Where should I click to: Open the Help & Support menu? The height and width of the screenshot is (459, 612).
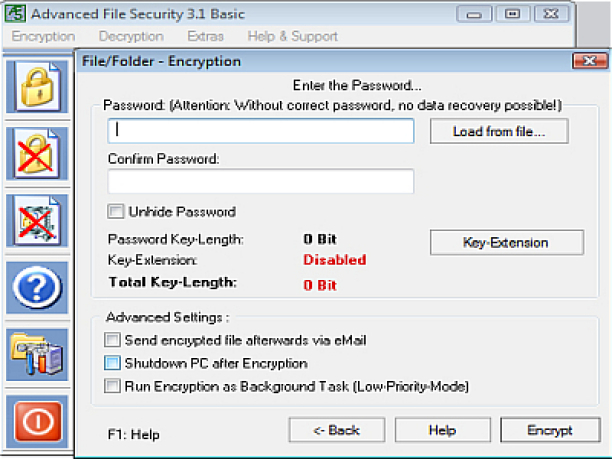292,36
